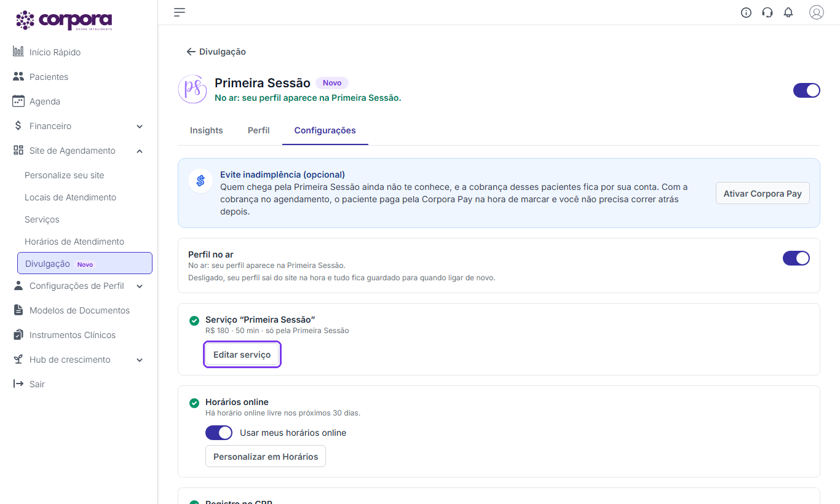Viewport: 840px width, 504px height.
Task: Open the info circle icon in header
Action: [x=747, y=12]
